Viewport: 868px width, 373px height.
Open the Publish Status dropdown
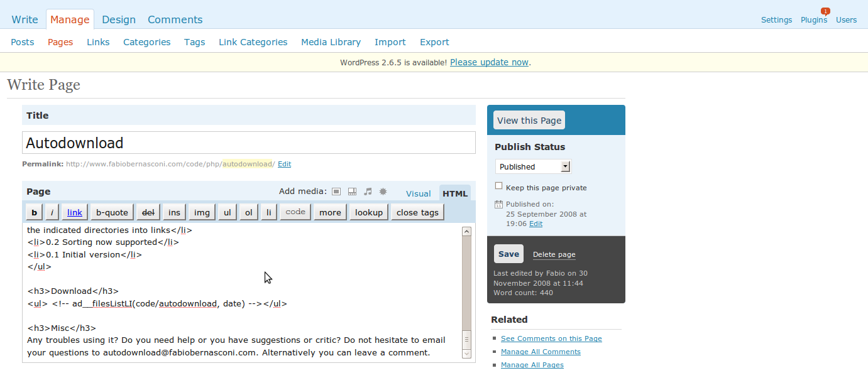coord(565,166)
